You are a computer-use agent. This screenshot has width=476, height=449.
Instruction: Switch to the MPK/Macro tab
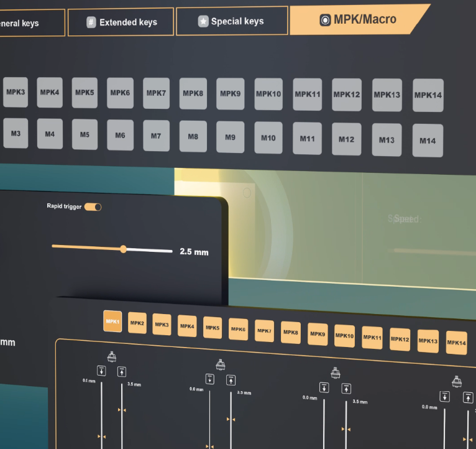coord(359,19)
